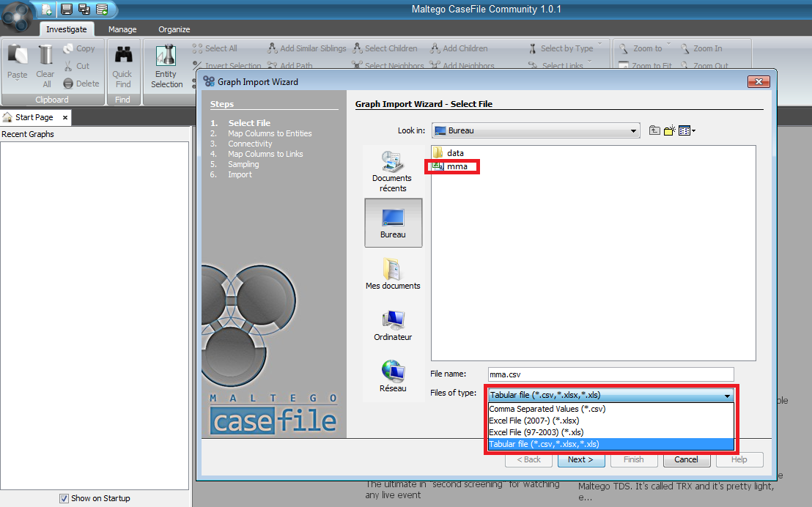Toggle the Show on Startup checkbox
This screenshot has height=507, width=812.
(64, 499)
